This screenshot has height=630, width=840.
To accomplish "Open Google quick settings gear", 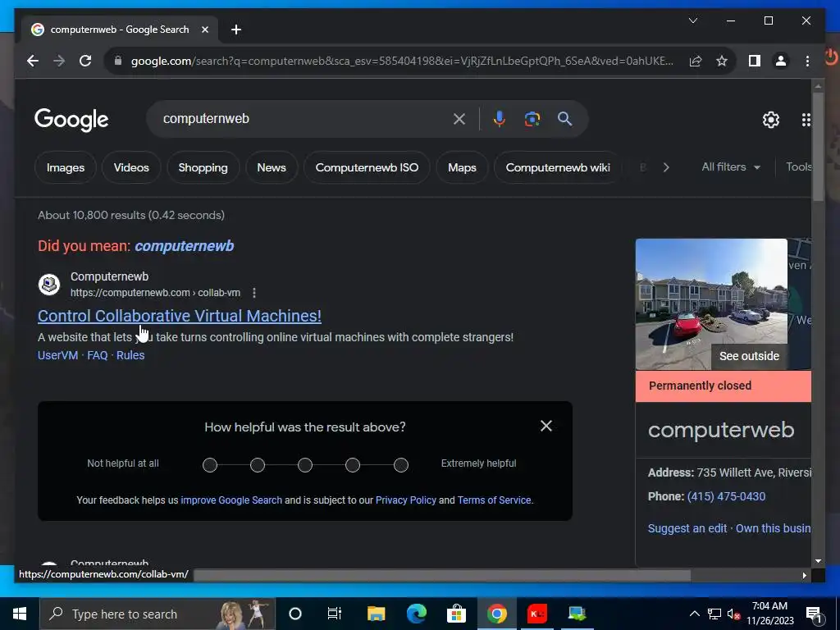I will click(x=770, y=120).
